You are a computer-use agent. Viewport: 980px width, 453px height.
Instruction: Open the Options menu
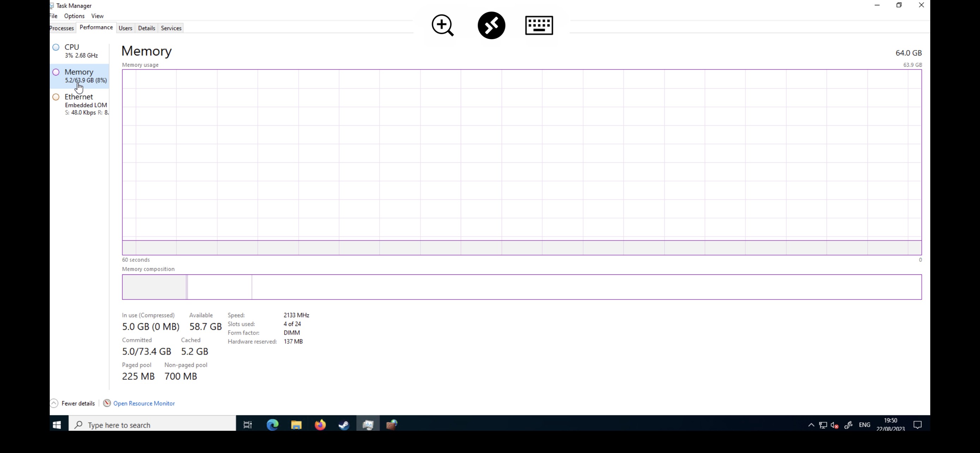pyautogui.click(x=74, y=16)
